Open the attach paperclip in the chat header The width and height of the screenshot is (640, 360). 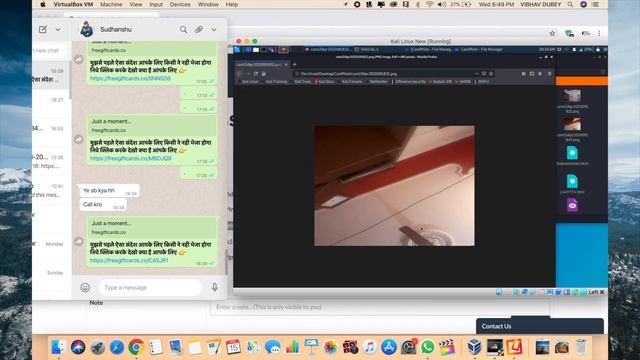click(x=199, y=29)
